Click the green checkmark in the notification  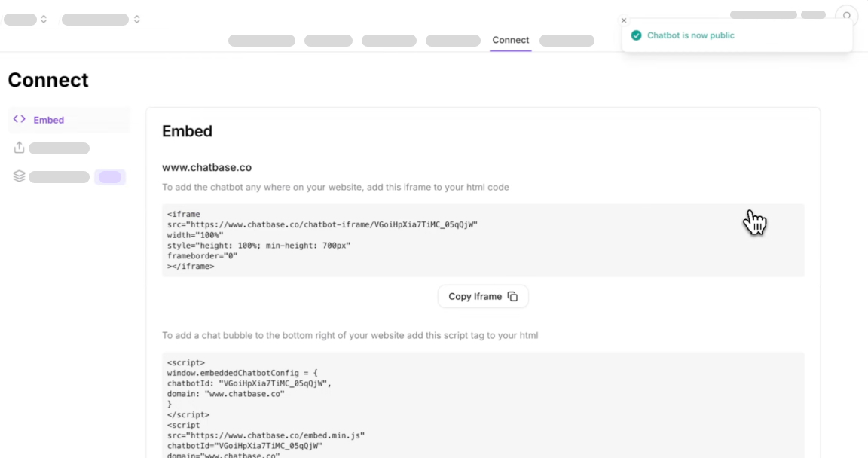point(636,35)
